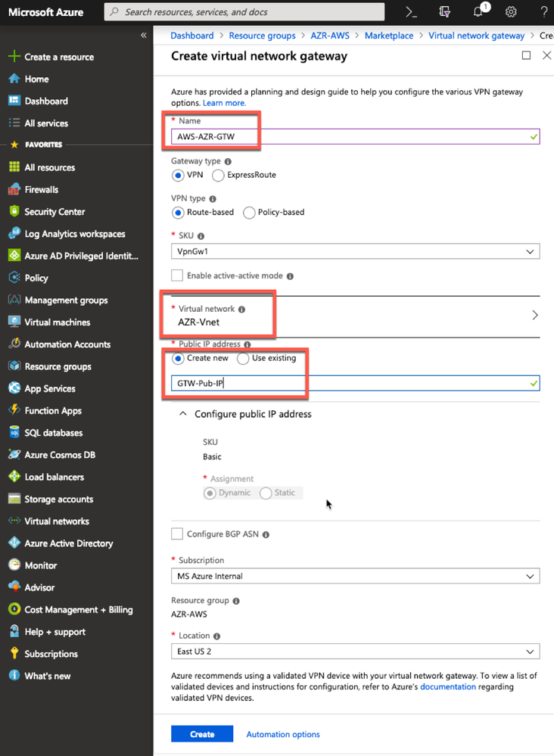Click the Firewalls icon in sidebar

point(14,189)
